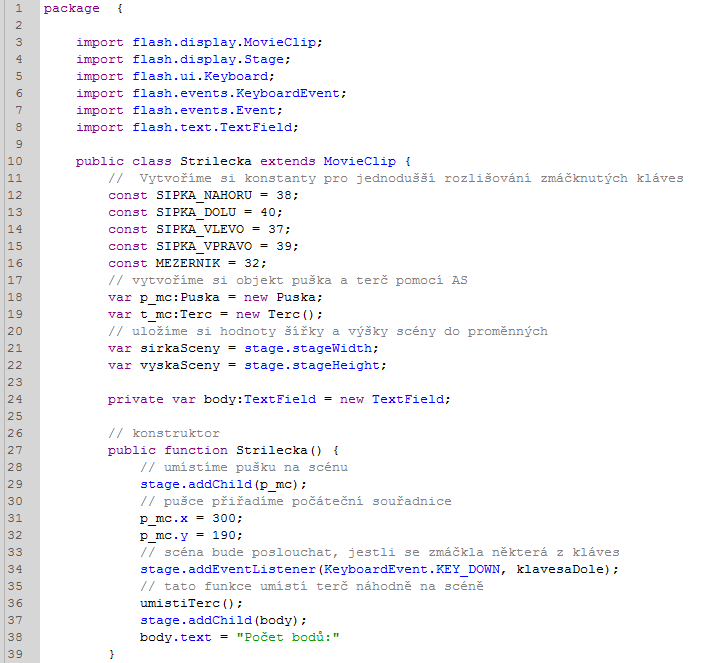Click constructor name "Strilecka()" on line 27
Viewport: 713px width, 663px height.
tap(279, 451)
